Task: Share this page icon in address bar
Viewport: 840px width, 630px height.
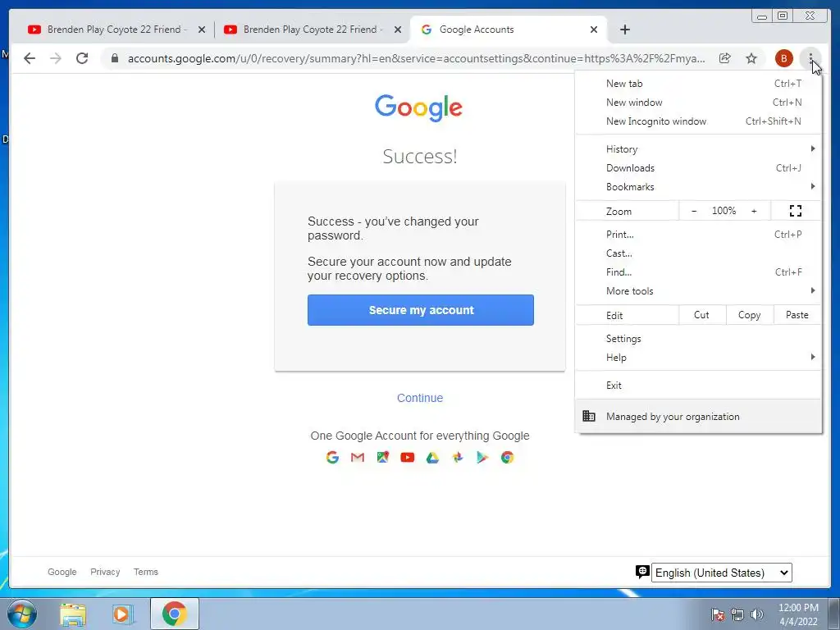Action: coord(725,58)
